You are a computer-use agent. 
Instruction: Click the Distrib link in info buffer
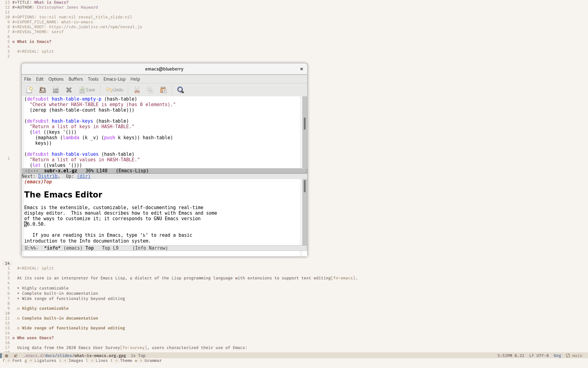[x=48, y=176]
